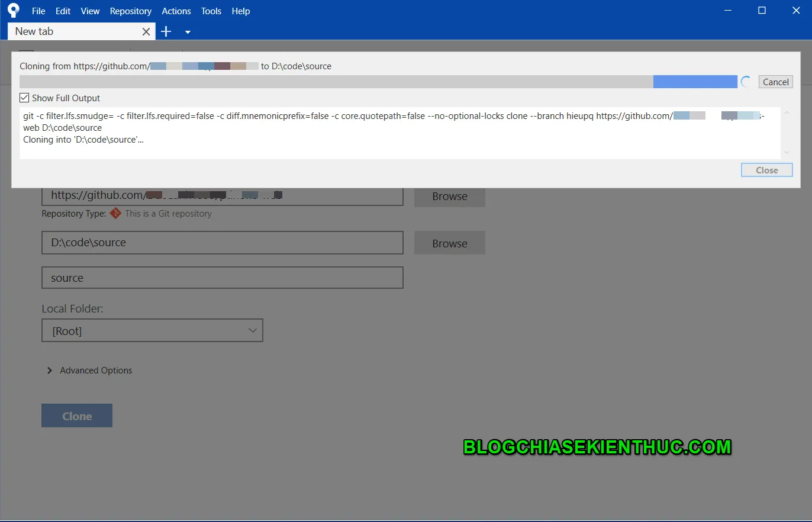Viewport: 812px width, 522px height.
Task: Open the Repository menu
Action: click(x=130, y=11)
